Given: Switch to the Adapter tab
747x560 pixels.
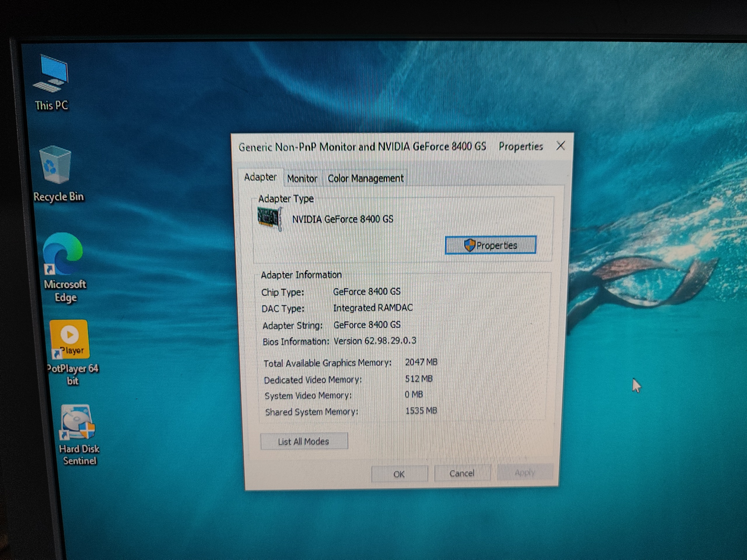Looking at the screenshot, I should click(260, 177).
